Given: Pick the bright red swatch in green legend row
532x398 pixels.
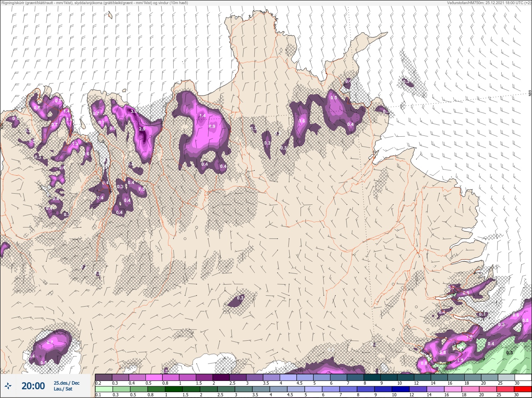Looking at the screenshot, I should 523,389.
